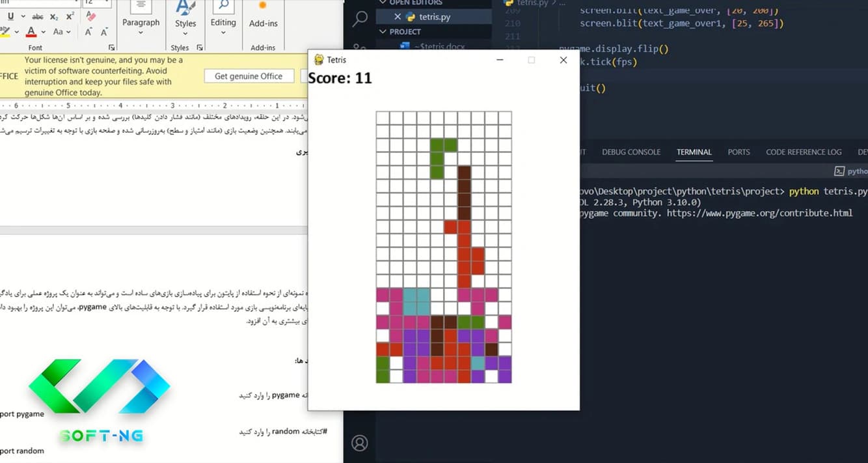Toggle Superscript formatting
The height and width of the screenshot is (463, 868).
70,16
